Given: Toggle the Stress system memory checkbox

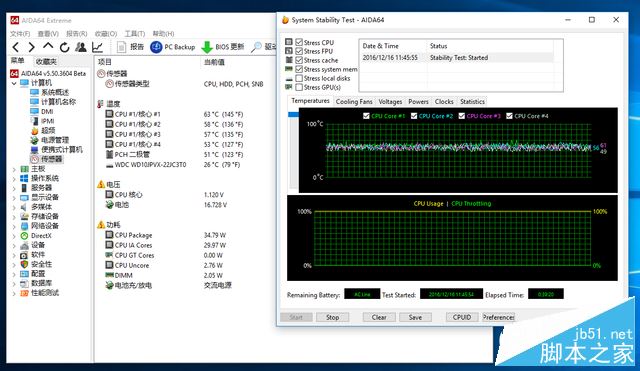Looking at the screenshot, I should click(x=299, y=69).
